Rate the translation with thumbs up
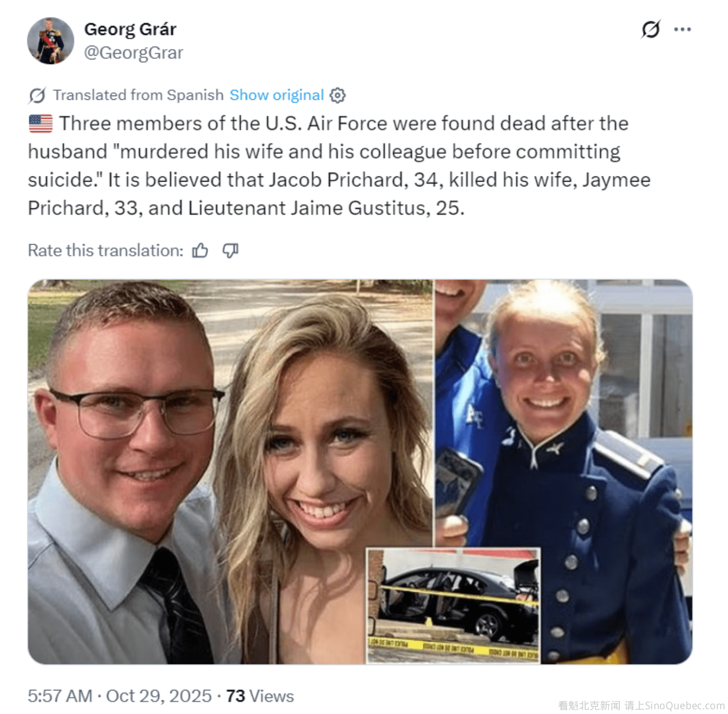 pyautogui.click(x=200, y=250)
